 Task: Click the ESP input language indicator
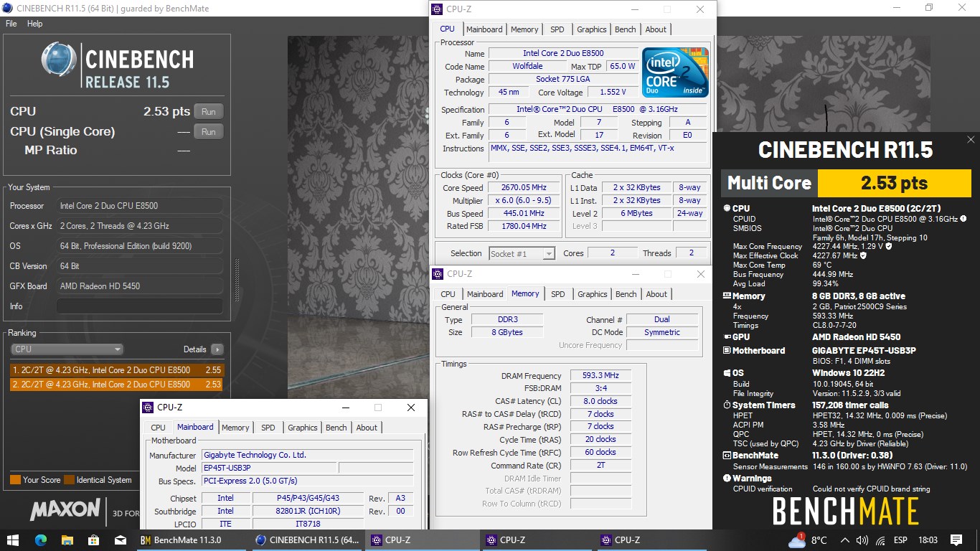point(900,540)
